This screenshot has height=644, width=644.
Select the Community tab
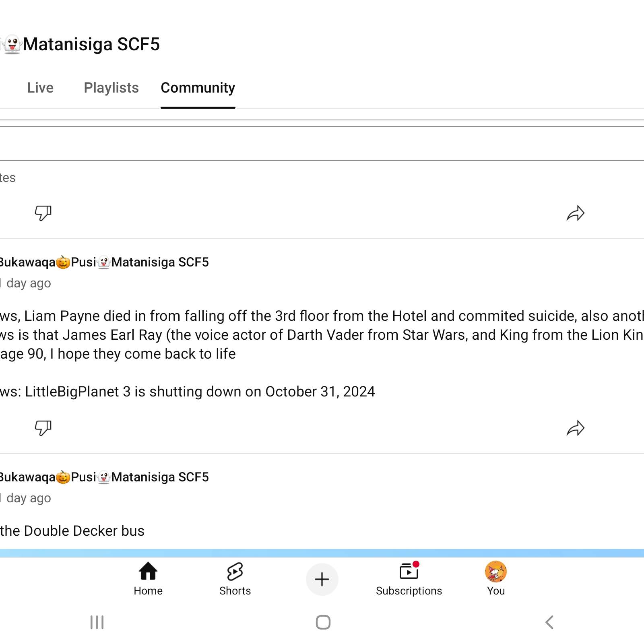tap(198, 88)
